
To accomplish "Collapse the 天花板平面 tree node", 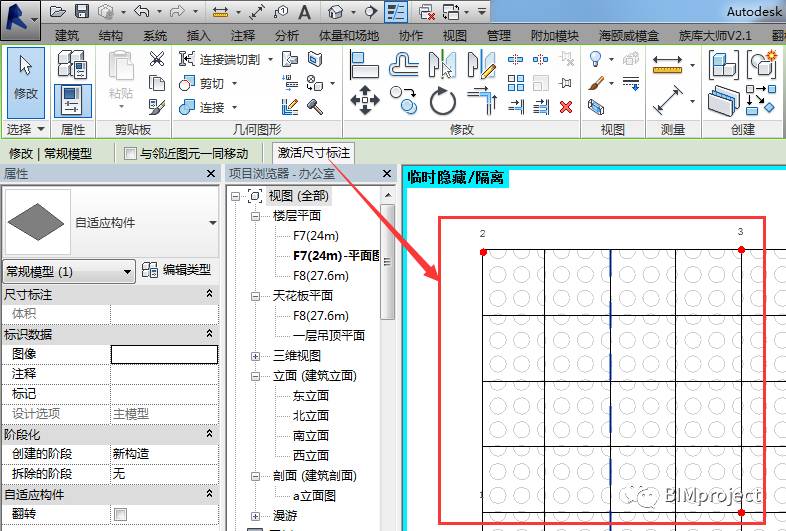I will click(256, 296).
